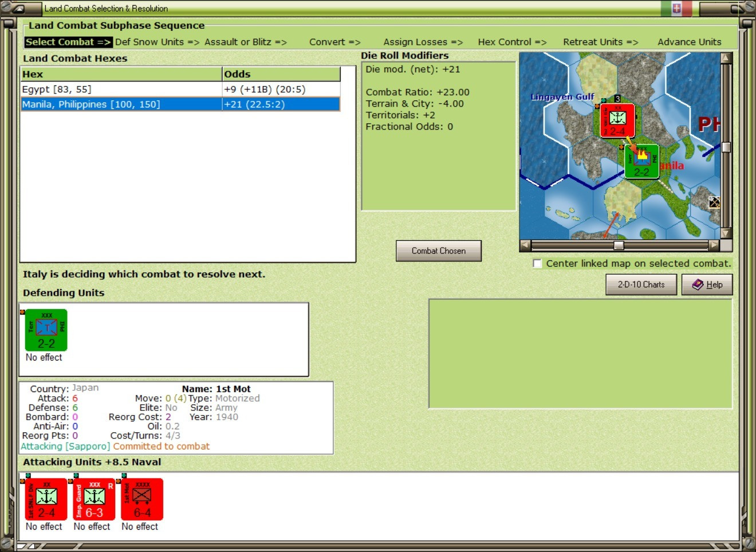This screenshot has height=552, width=756.
Task: Select the Japanese 2-4 marine counter on the map
Action: (x=617, y=120)
